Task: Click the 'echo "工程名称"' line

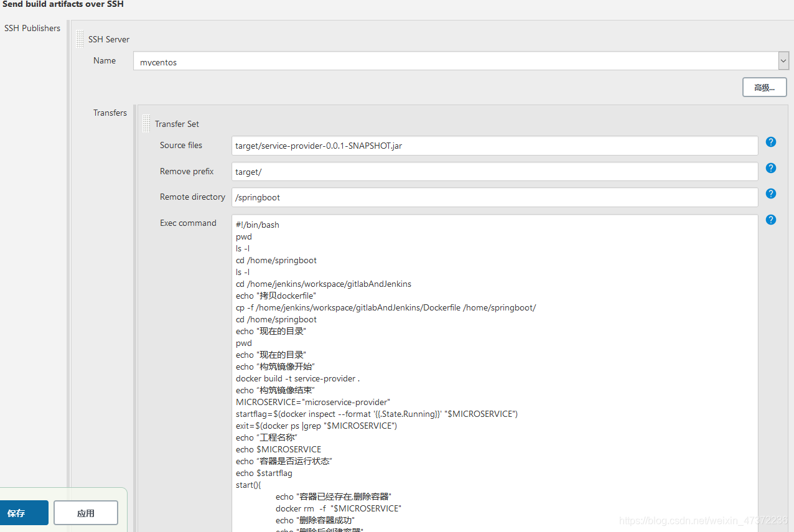Action: click(266, 437)
